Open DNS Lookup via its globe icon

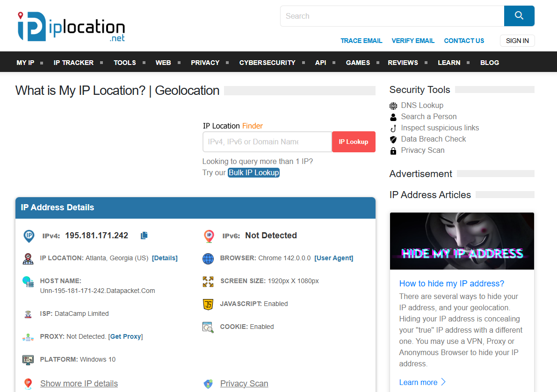(393, 105)
